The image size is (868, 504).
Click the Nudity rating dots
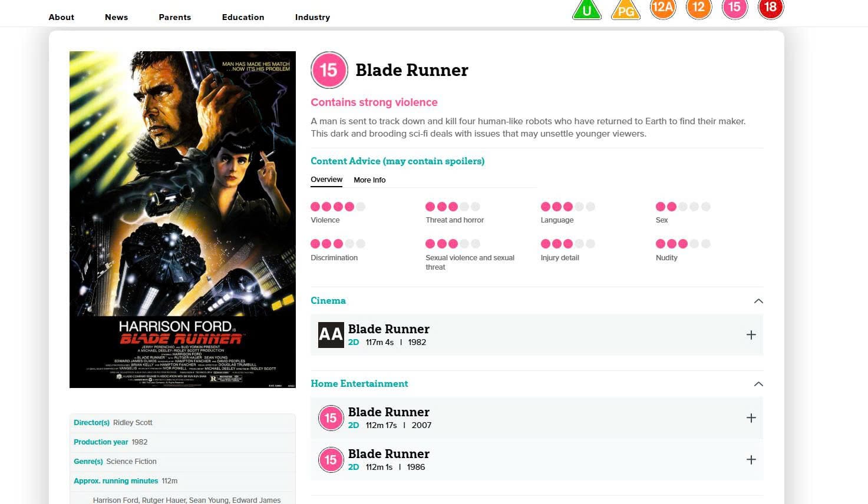coord(683,244)
